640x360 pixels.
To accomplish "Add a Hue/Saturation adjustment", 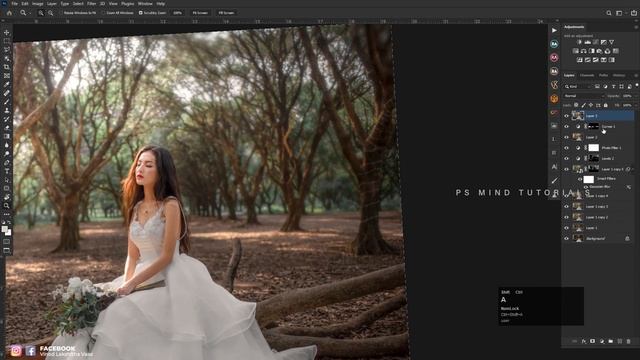I will coord(576,51).
